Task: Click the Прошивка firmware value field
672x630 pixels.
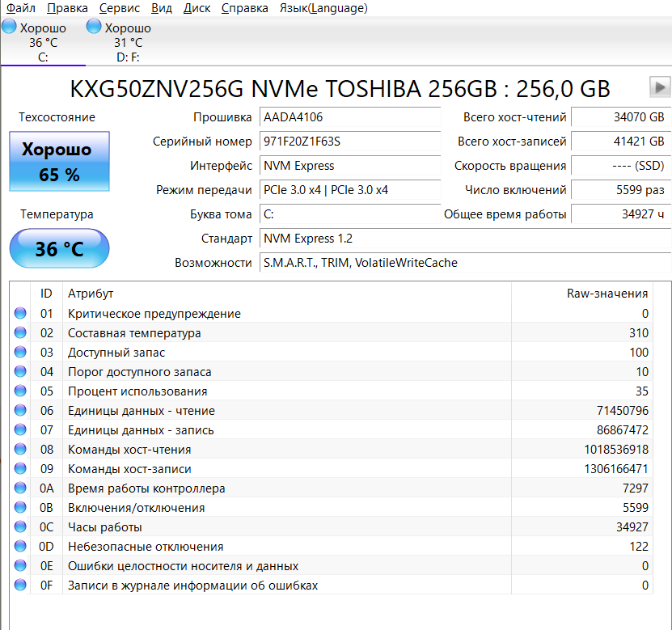Action: (x=349, y=117)
